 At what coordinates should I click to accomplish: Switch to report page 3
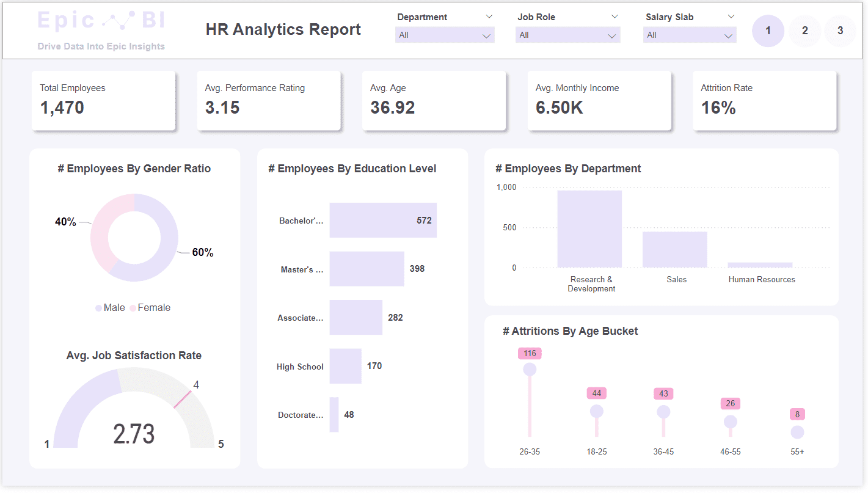point(840,31)
